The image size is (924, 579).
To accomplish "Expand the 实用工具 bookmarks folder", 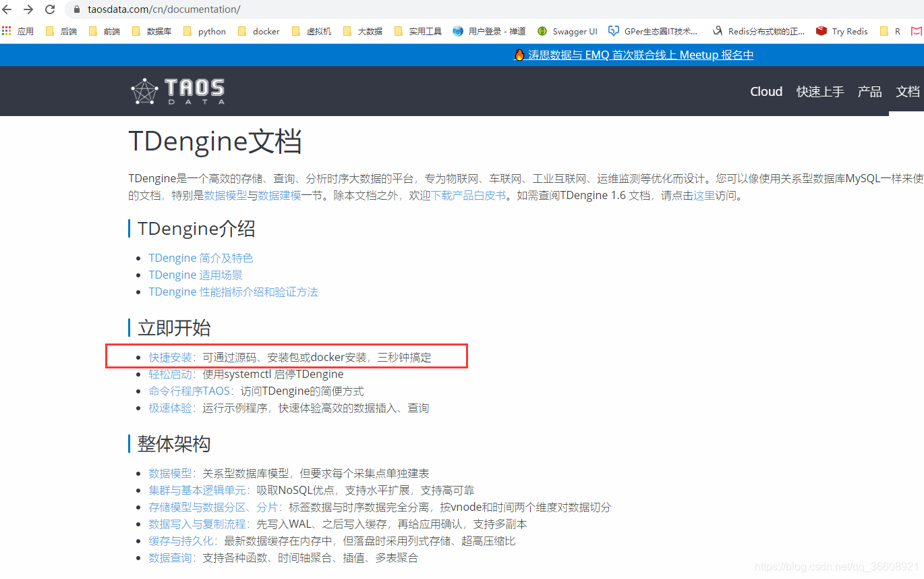I will click(x=418, y=31).
